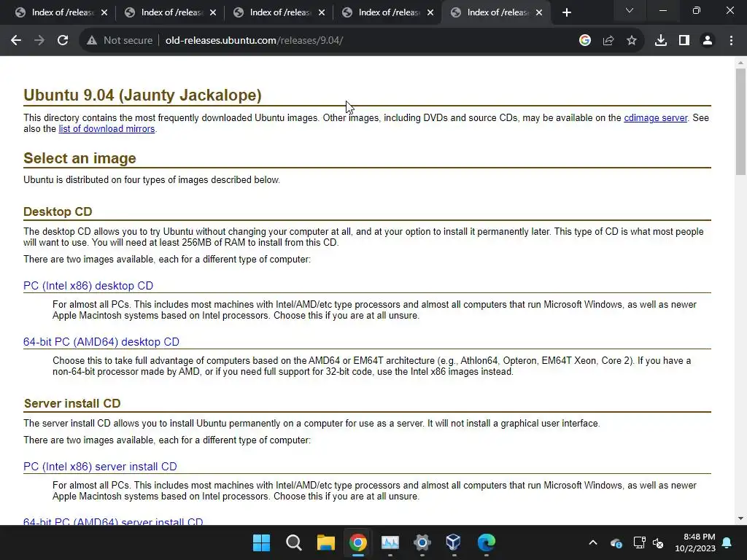The height and width of the screenshot is (560, 747).
Task: Close the first Index of /releases tab
Action: pyautogui.click(x=104, y=12)
